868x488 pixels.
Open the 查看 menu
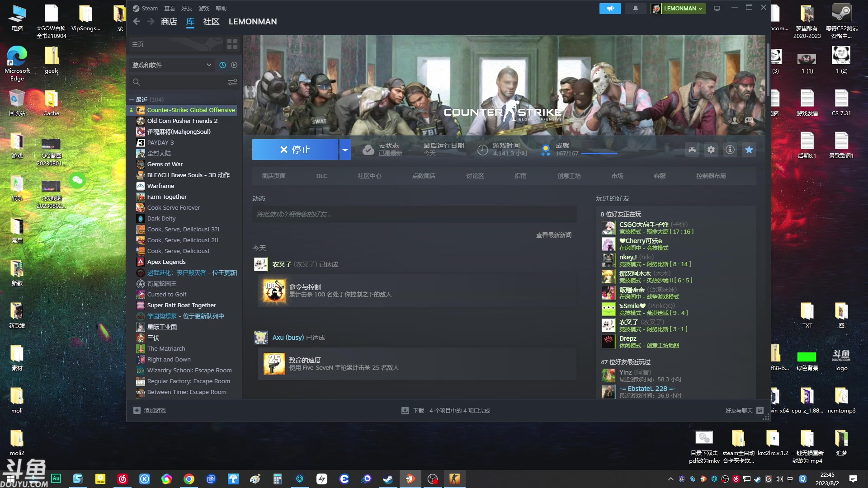(x=170, y=9)
